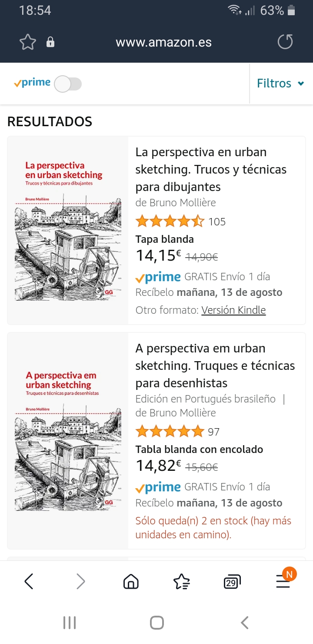The image size is (313, 644).
Task: Open the bookmarks list star icon
Action: point(181,581)
